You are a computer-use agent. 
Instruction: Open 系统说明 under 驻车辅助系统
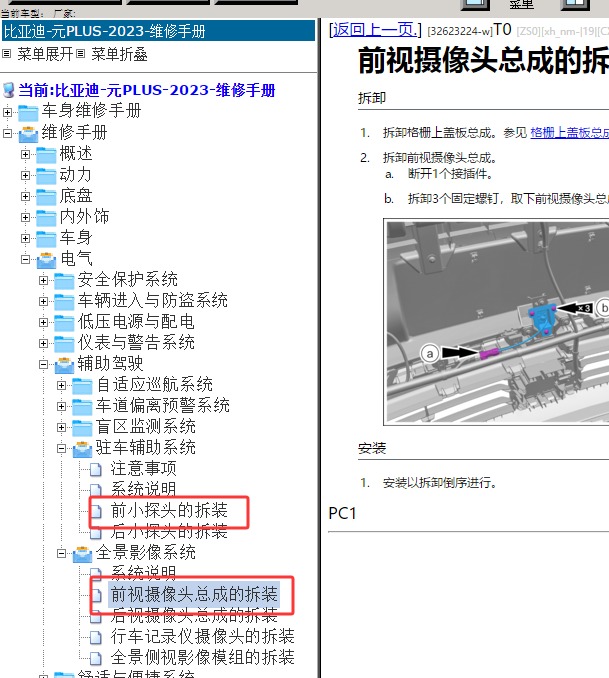point(143,489)
